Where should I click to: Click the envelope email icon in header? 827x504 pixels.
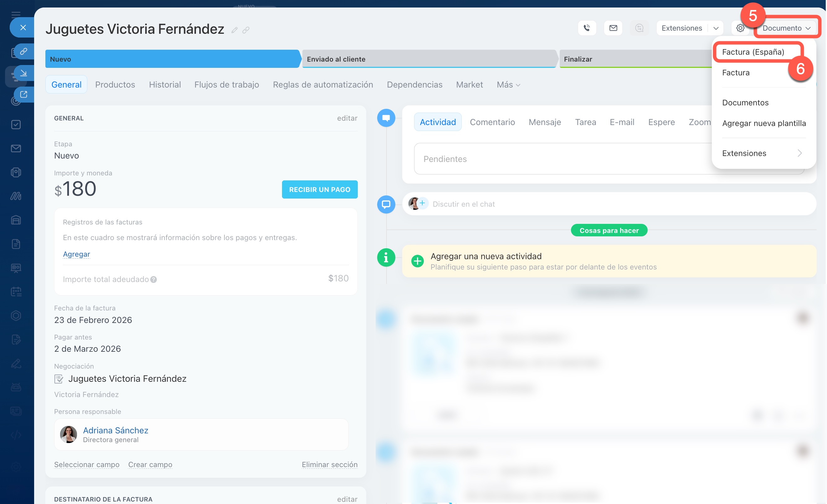613,28
